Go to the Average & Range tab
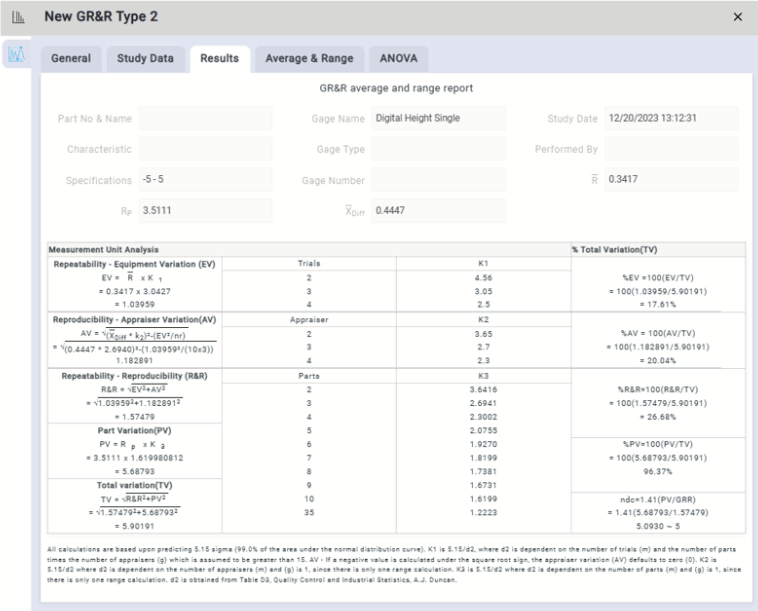The height and width of the screenshot is (611, 758). click(x=308, y=58)
